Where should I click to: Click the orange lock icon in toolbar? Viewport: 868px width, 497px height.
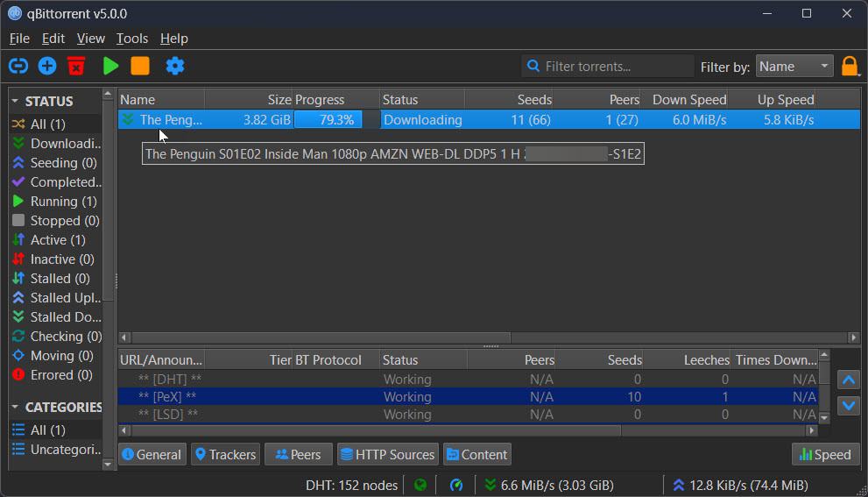[x=850, y=67]
